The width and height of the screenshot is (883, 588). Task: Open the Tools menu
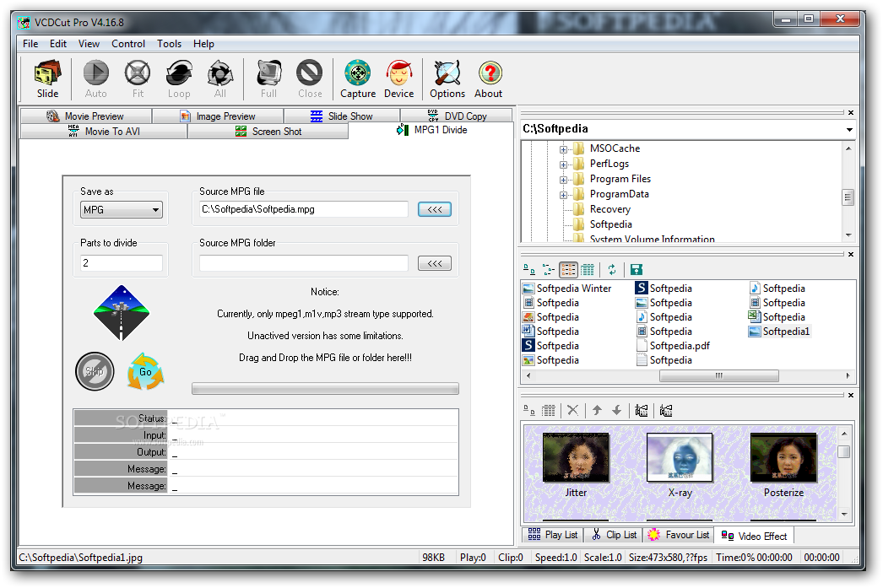click(x=169, y=44)
